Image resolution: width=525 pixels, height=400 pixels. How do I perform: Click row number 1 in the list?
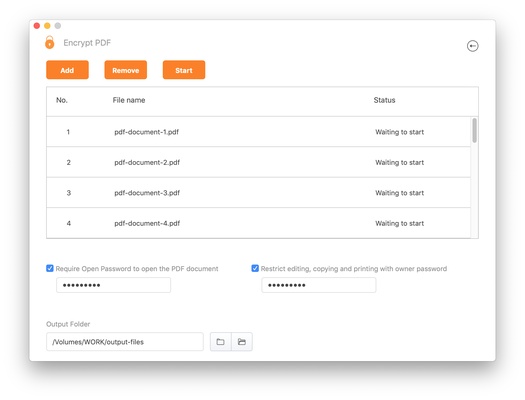pyautogui.click(x=68, y=132)
